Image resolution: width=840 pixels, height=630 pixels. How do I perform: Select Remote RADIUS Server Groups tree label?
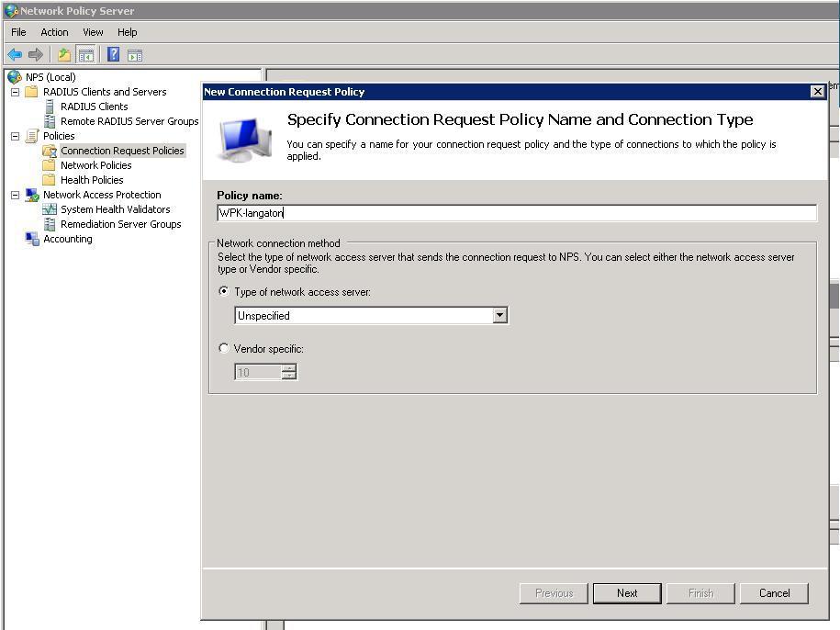tap(129, 121)
